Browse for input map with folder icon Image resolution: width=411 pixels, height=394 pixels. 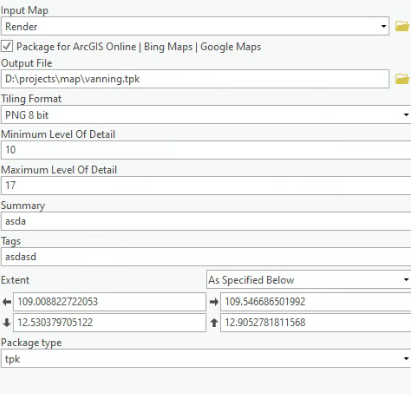pyautogui.click(x=402, y=26)
